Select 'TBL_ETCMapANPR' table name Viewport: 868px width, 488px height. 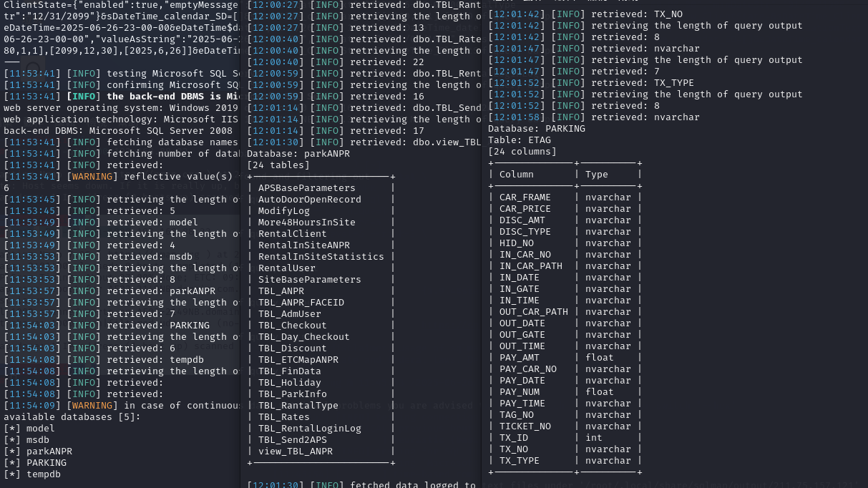click(x=298, y=360)
